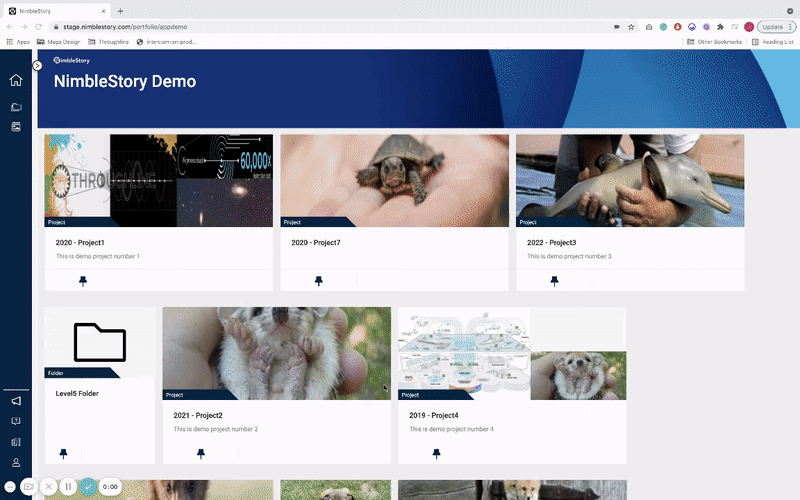800x500 pixels.
Task: Click the megaphone announcements icon
Action: [x=16, y=401]
